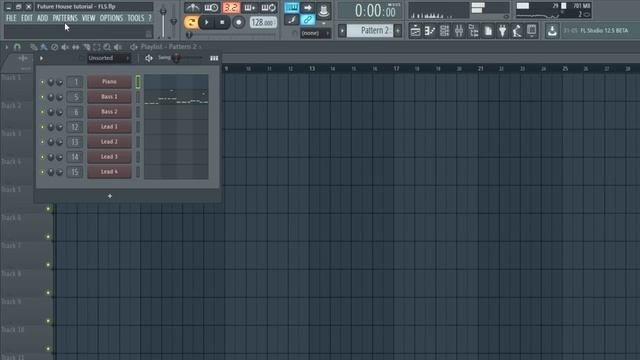Select the Bass 2 channel button
Image resolution: width=640 pixels, height=360 pixels.
[109, 112]
